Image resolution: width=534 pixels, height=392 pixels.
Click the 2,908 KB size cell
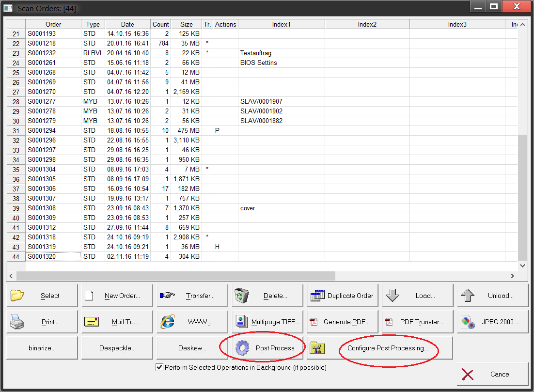pos(186,237)
